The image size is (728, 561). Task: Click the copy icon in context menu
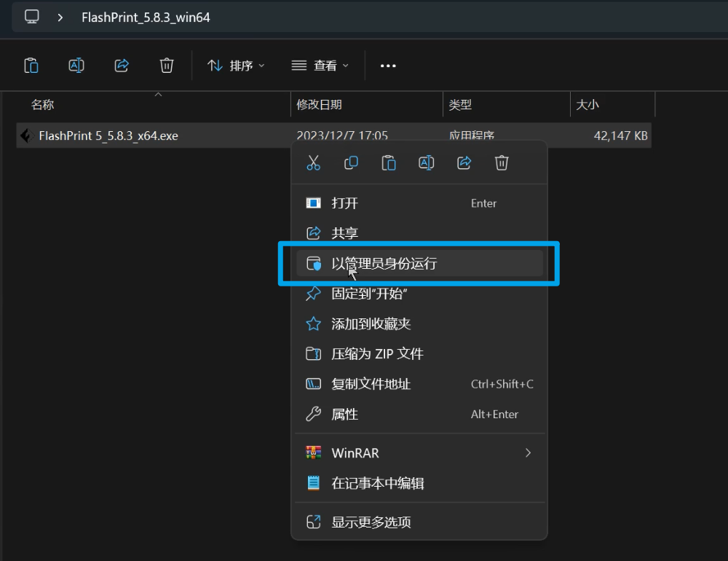click(351, 163)
